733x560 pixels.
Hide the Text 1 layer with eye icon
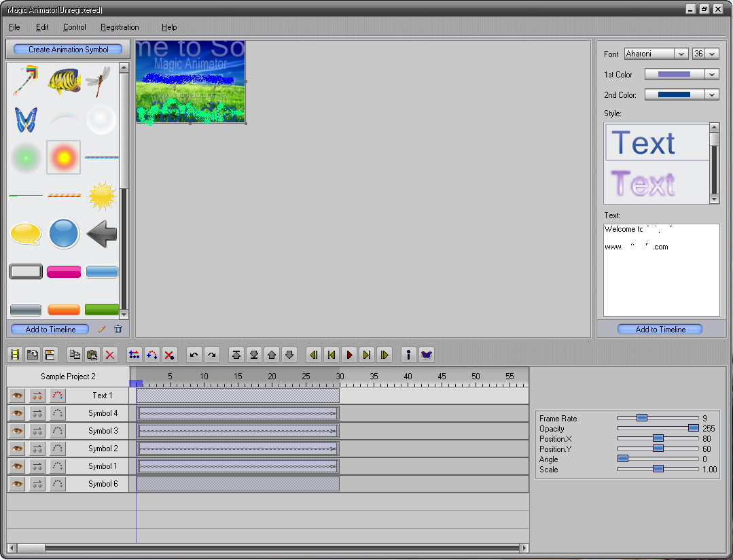tap(18, 396)
